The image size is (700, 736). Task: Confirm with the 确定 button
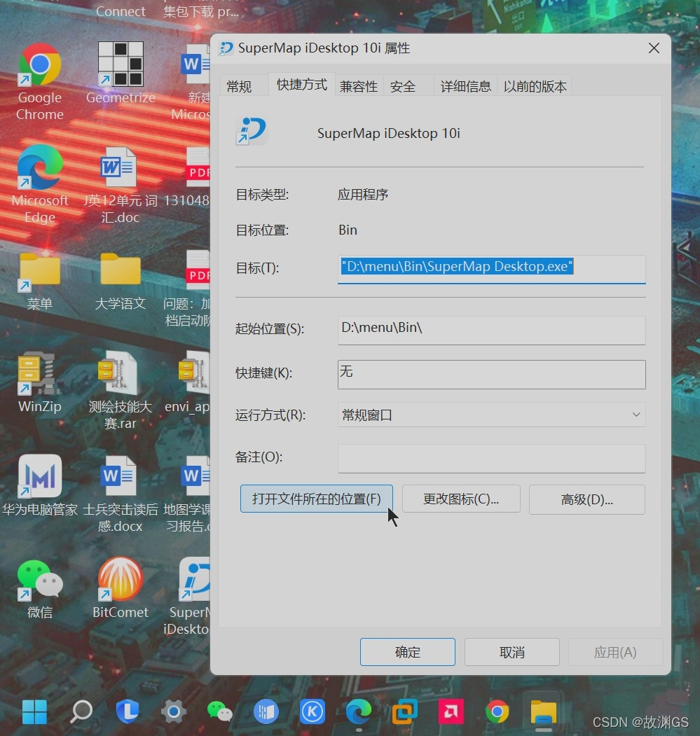click(x=407, y=652)
